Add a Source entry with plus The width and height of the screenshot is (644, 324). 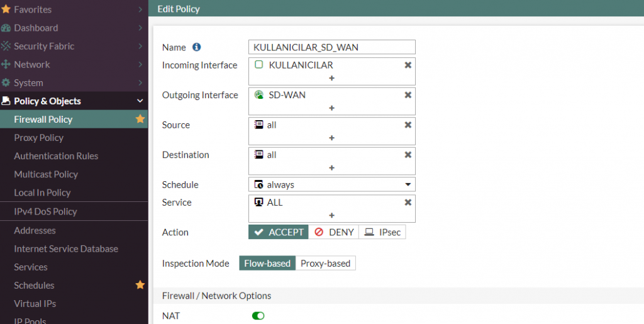pyautogui.click(x=332, y=138)
